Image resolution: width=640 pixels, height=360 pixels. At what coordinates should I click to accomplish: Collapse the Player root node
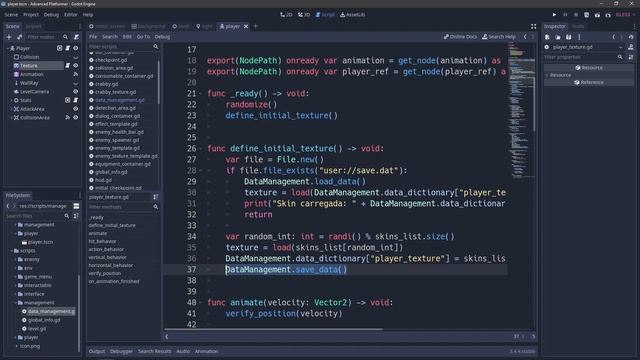7,48
